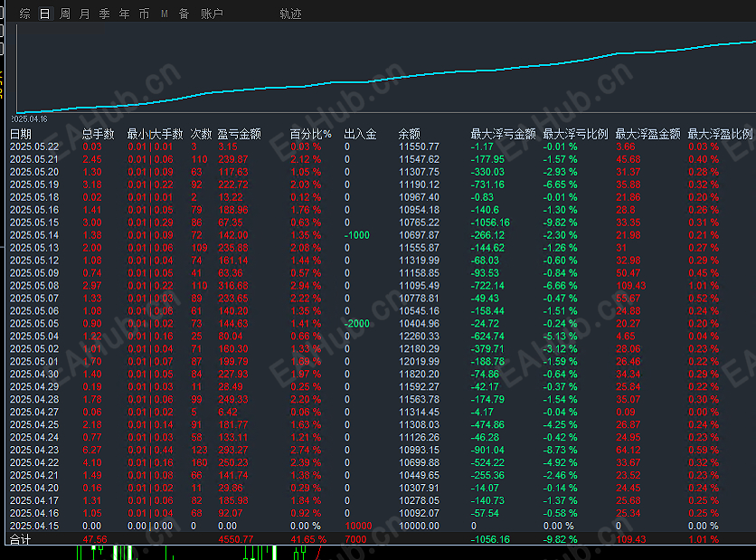Select the row dated 2025.05.18
756x560 pixels.
click(383, 197)
